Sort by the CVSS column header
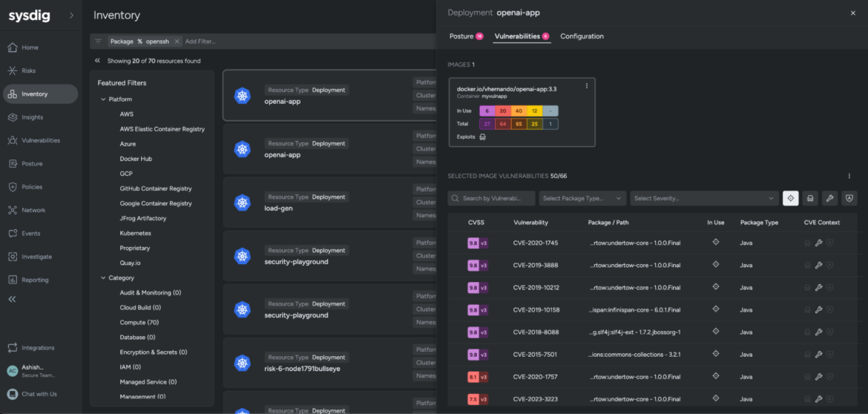 coord(476,223)
